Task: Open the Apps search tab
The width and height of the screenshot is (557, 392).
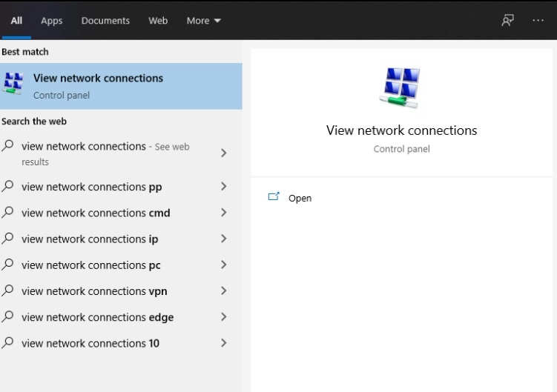Action: [51, 21]
